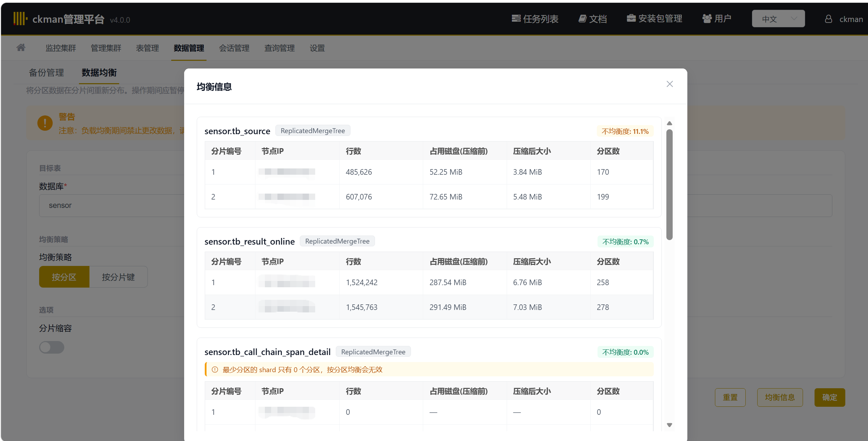The height and width of the screenshot is (441, 868).
Task: Open the users group icon
Action: (x=707, y=19)
